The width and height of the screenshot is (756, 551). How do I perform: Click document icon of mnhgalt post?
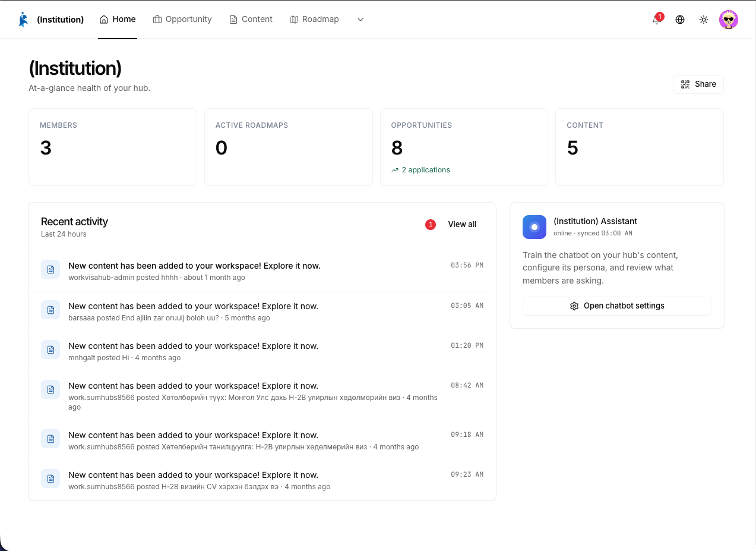click(x=50, y=350)
